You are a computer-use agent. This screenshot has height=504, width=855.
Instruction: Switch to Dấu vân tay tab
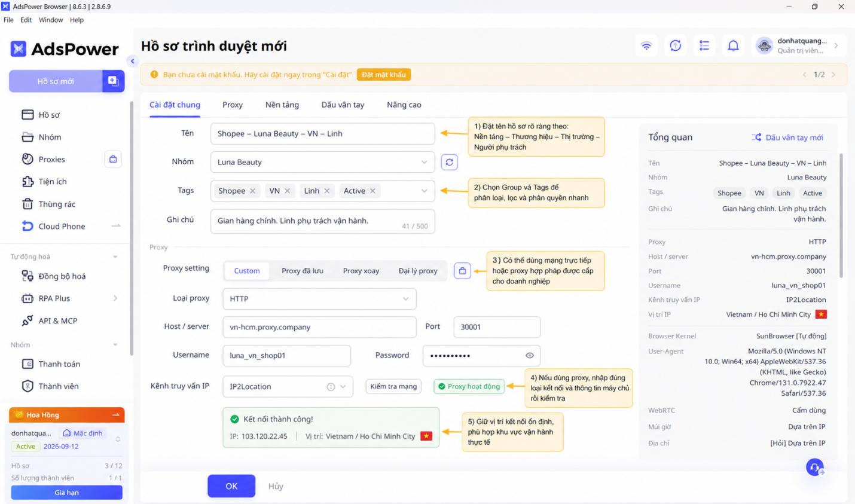coord(343,105)
